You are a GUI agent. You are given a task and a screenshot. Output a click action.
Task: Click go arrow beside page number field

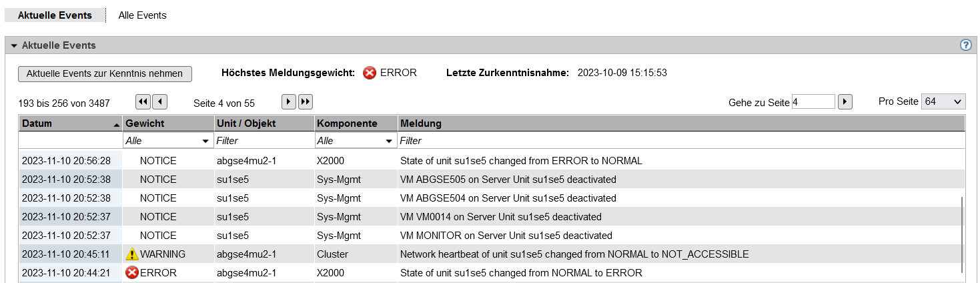pyautogui.click(x=845, y=101)
